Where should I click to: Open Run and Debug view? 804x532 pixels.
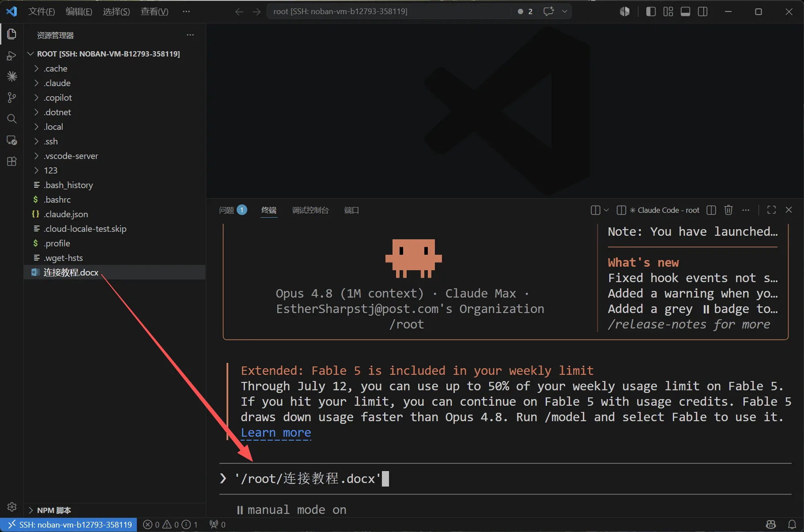click(x=12, y=56)
